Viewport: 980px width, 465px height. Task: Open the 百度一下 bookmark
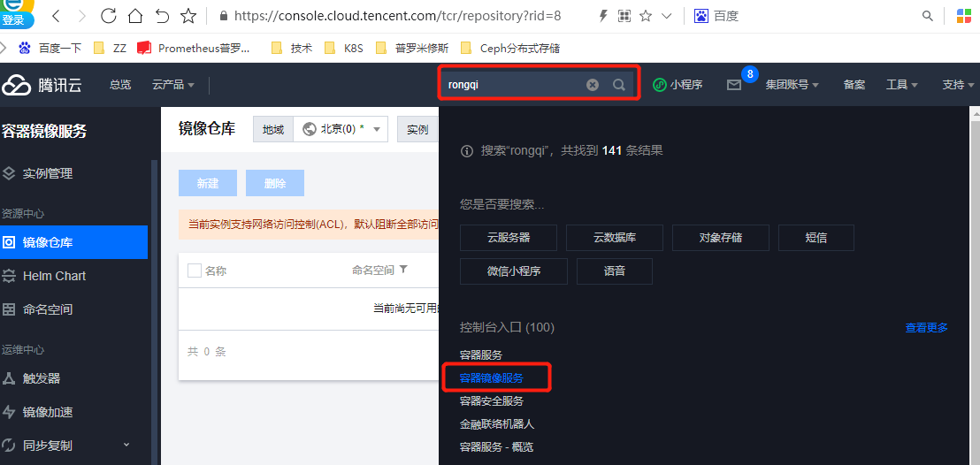pyautogui.click(x=52, y=48)
